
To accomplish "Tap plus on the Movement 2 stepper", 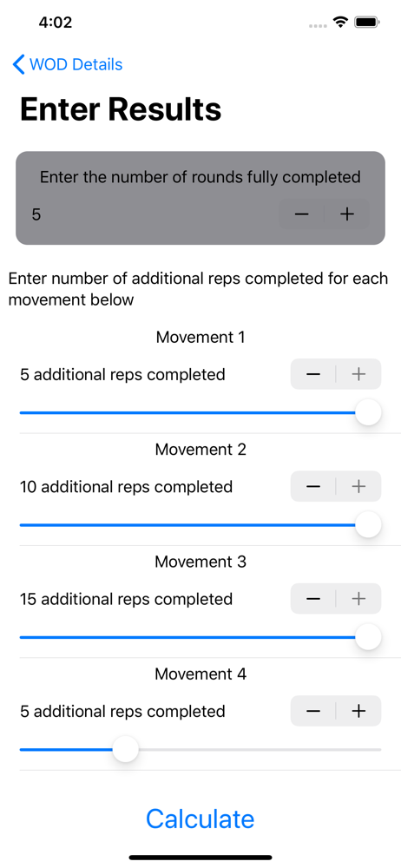I will tap(359, 487).
